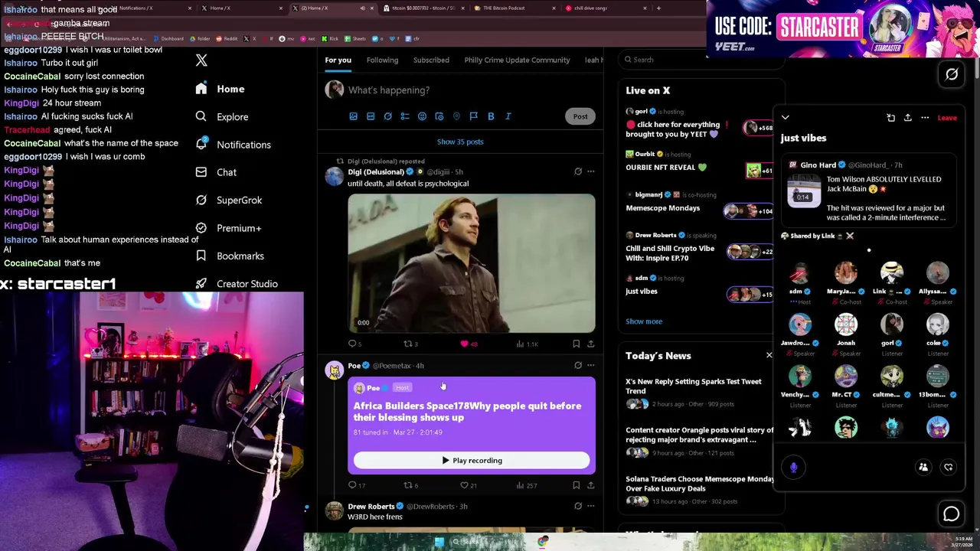Open more options on Digi's post

[590, 171]
